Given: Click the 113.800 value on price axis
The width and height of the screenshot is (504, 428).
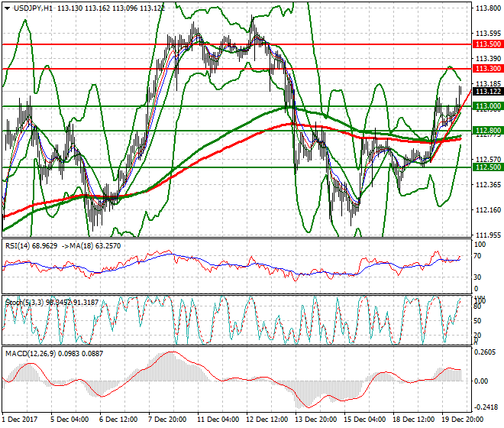Looking at the screenshot, I should pos(486,9).
